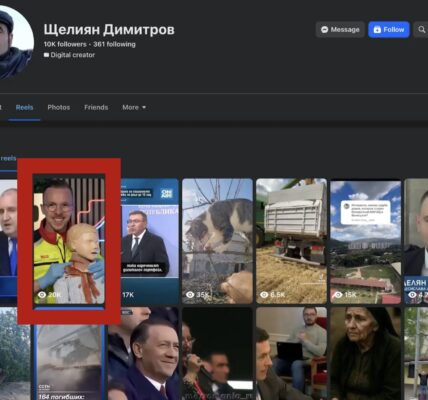Click the 10K followers link

coord(65,44)
